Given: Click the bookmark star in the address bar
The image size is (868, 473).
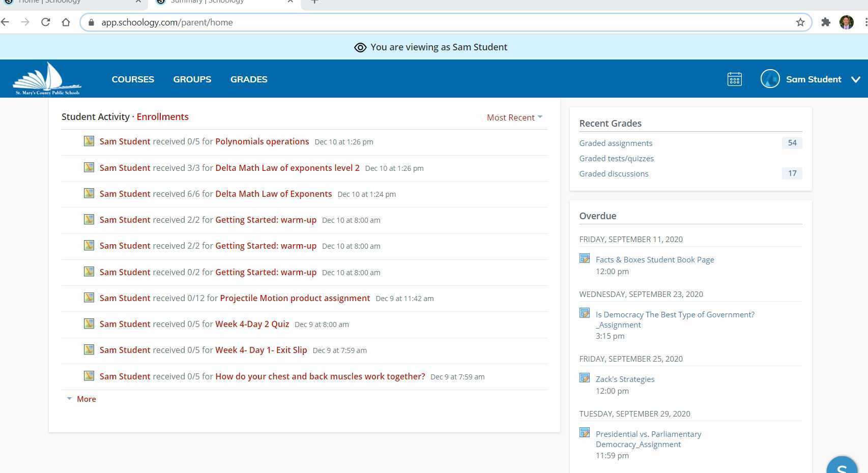Looking at the screenshot, I should [800, 22].
